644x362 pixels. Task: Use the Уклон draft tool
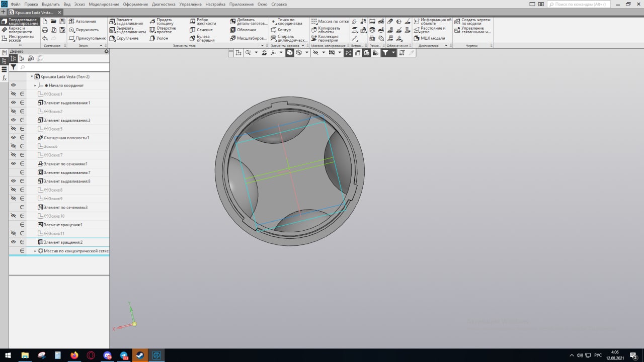click(158, 38)
